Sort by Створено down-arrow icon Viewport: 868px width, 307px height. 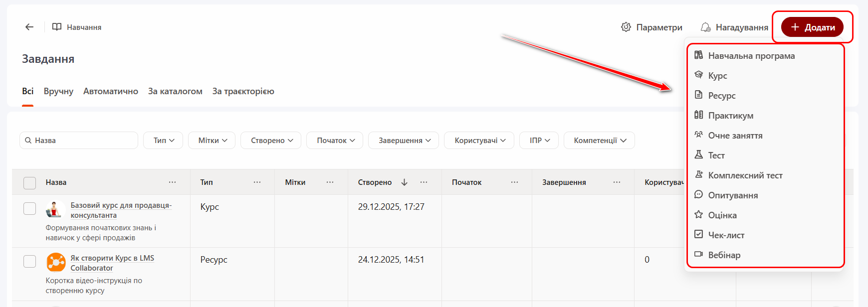coord(405,182)
